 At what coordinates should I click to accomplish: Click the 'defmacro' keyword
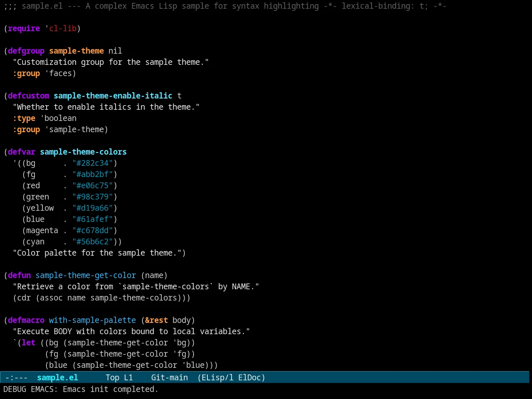pos(26,320)
